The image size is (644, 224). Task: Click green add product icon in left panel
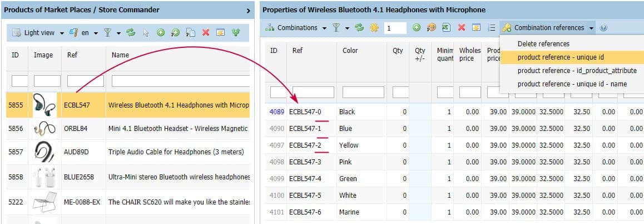[x=160, y=33]
